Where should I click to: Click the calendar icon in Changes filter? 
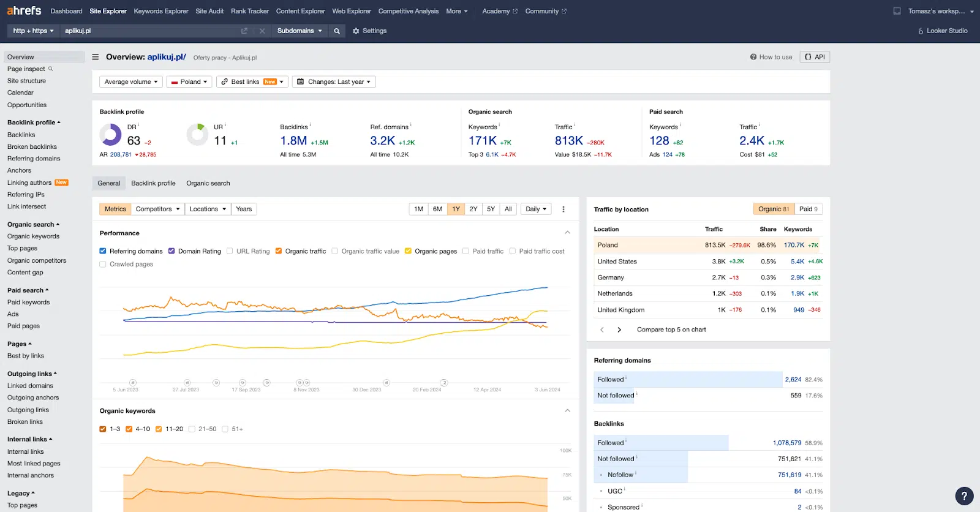coord(300,81)
